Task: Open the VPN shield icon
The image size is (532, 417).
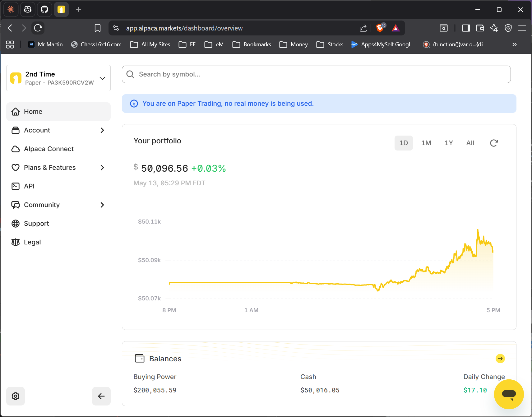Action: click(x=508, y=28)
